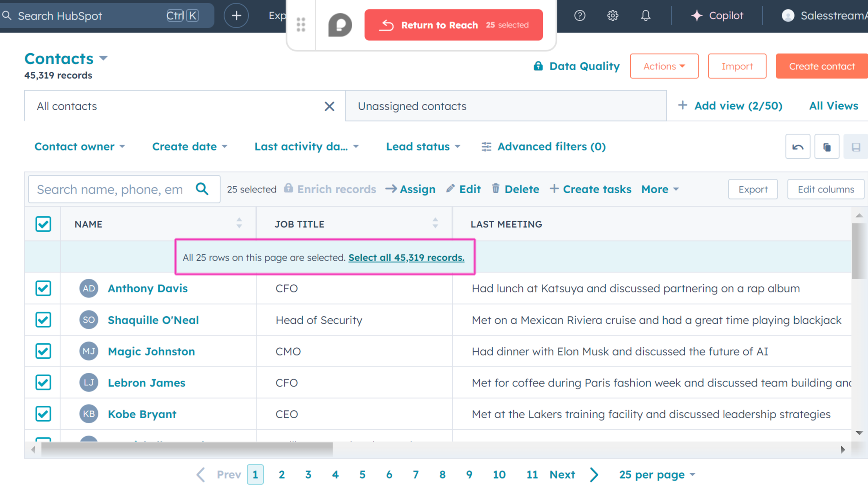
Task: Click the Search name, phone, email field
Action: (110, 189)
